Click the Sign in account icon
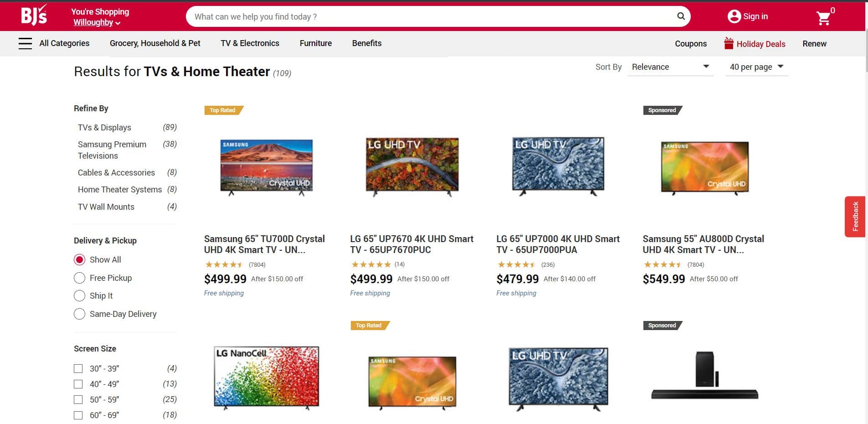Viewport: 868px width, 424px height. coord(734,16)
